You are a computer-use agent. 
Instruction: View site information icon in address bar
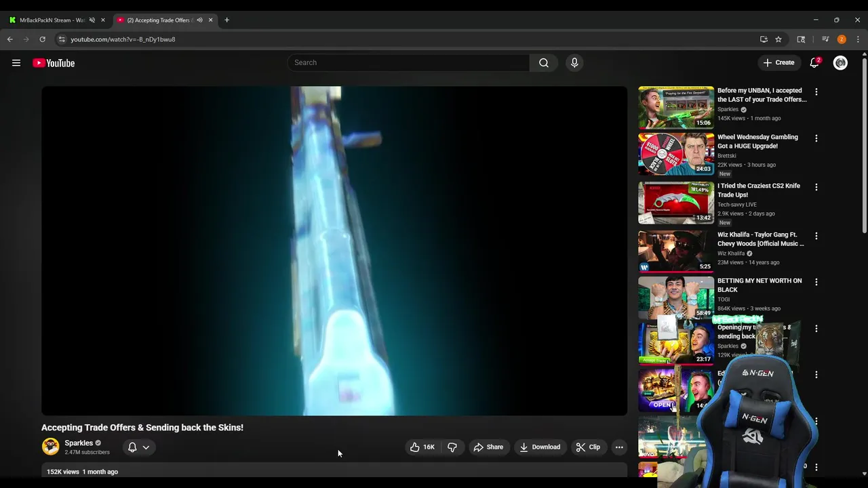[62, 39]
